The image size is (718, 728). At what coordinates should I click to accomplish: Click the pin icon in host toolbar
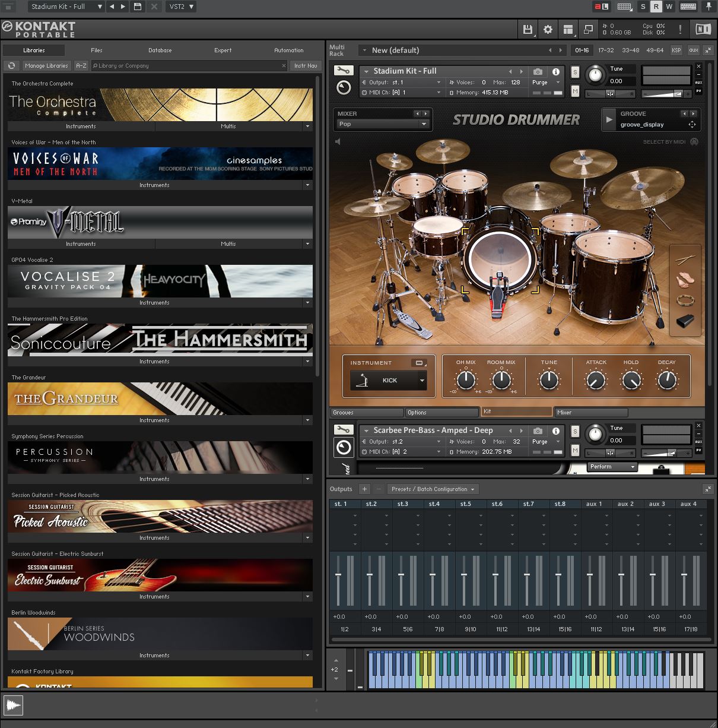pos(709,7)
